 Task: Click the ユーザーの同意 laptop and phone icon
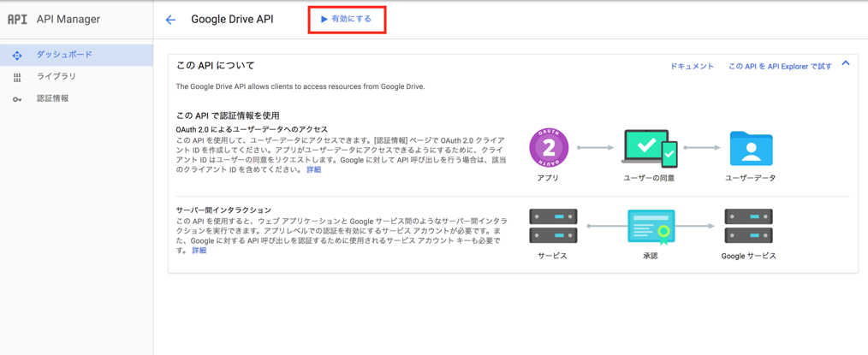650,148
